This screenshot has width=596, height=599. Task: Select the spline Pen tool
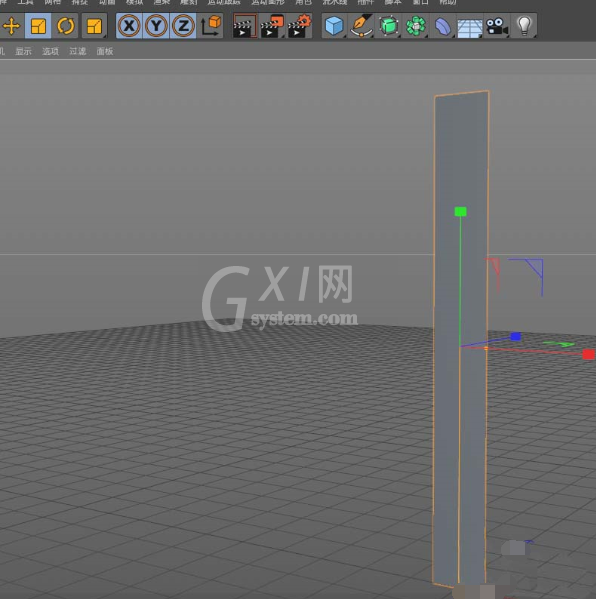[361, 26]
